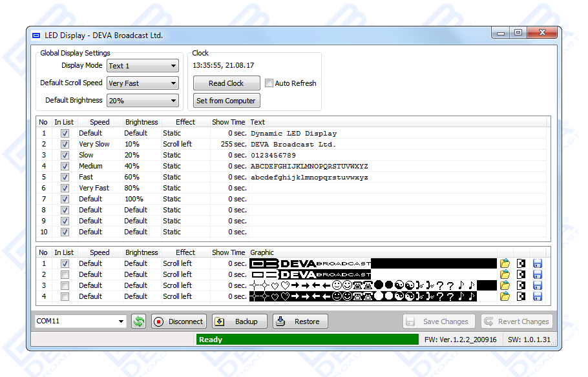Click green refresh COM ports icon
Viewport: 588px width, 377px height.
tap(138, 321)
